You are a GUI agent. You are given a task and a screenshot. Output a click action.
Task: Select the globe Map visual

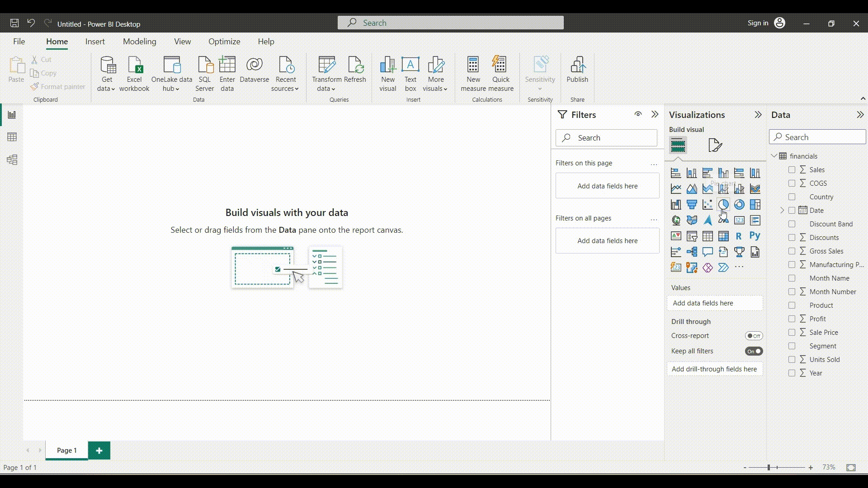(676, 221)
